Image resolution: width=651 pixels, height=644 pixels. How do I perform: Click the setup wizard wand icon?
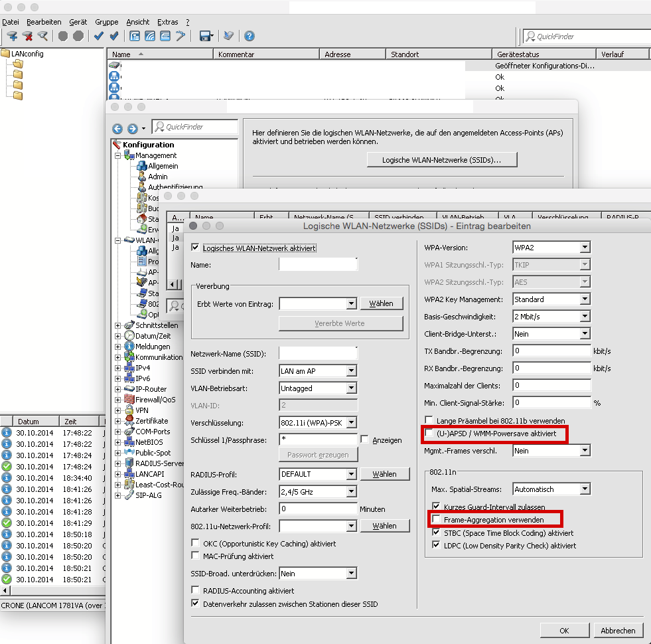pos(181,36)
